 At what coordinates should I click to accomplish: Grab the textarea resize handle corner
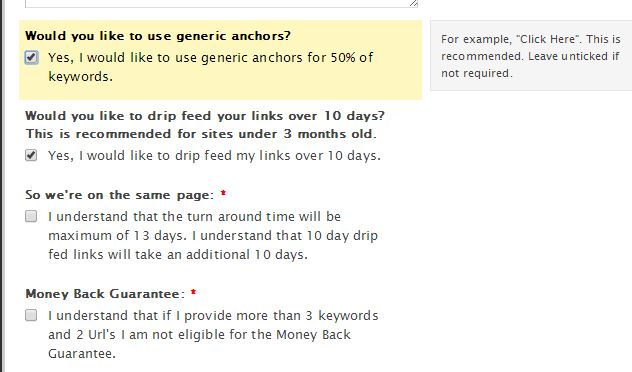[x=414, y=3]
